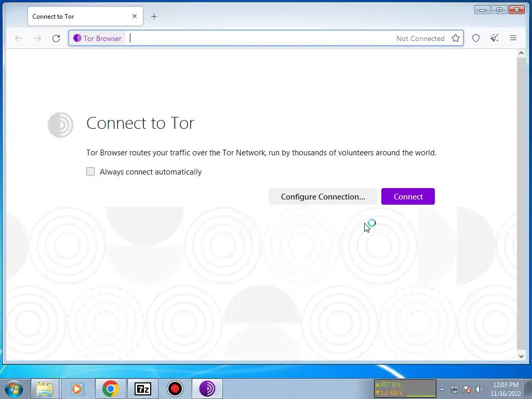Bookmark this page with the star icon
The height and width of the screenshot is (399, 532).
click(x=455, y=38)
